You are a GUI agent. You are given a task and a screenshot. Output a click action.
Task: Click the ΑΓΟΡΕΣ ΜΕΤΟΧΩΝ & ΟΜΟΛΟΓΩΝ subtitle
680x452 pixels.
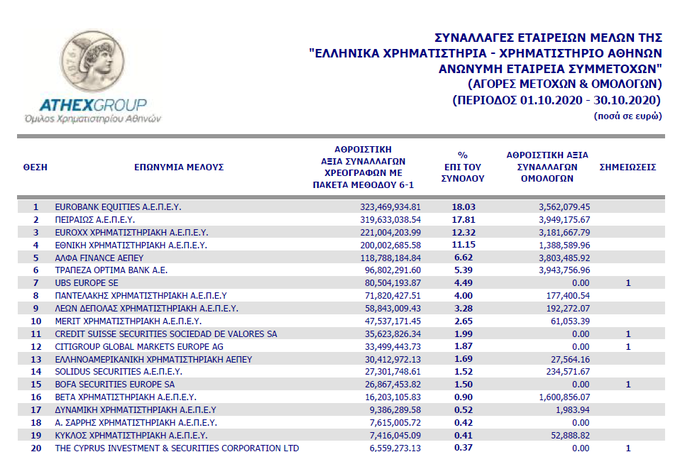coord(565,84)
